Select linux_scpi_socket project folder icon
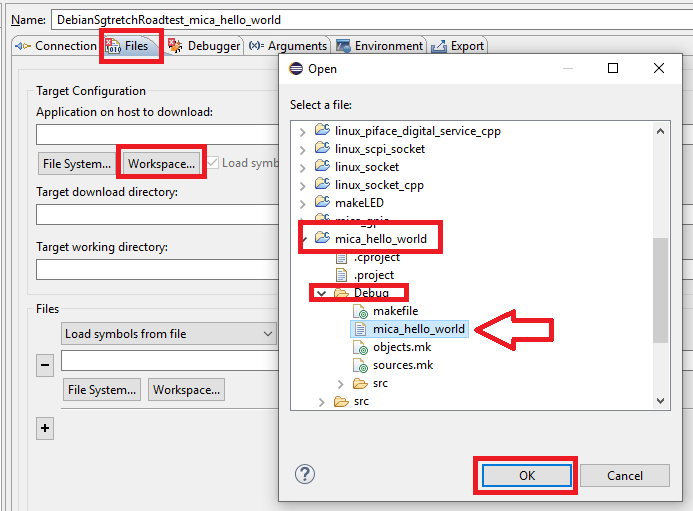Image resolution: width=693 pixels, height=511 pixels. click(x=322, y=148)
